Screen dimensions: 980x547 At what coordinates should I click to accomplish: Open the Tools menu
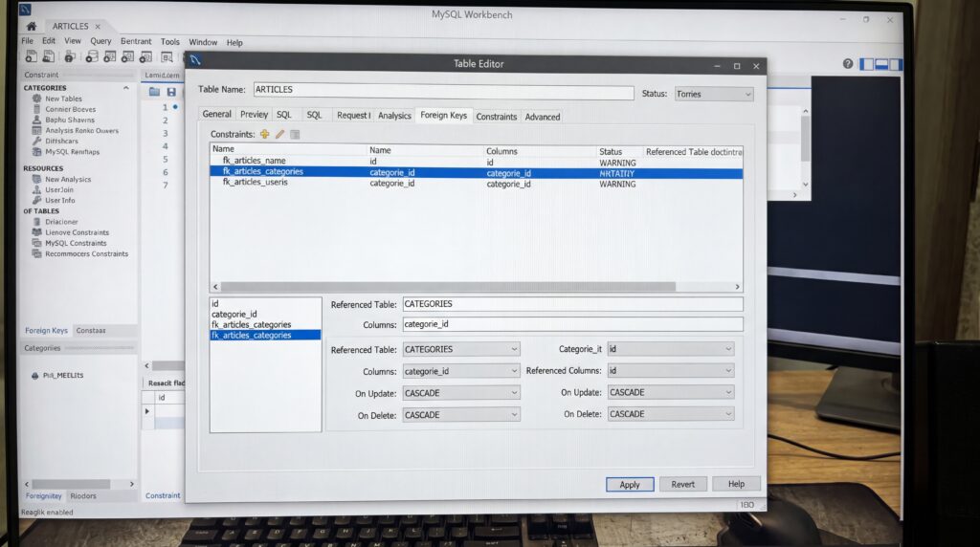170,42
